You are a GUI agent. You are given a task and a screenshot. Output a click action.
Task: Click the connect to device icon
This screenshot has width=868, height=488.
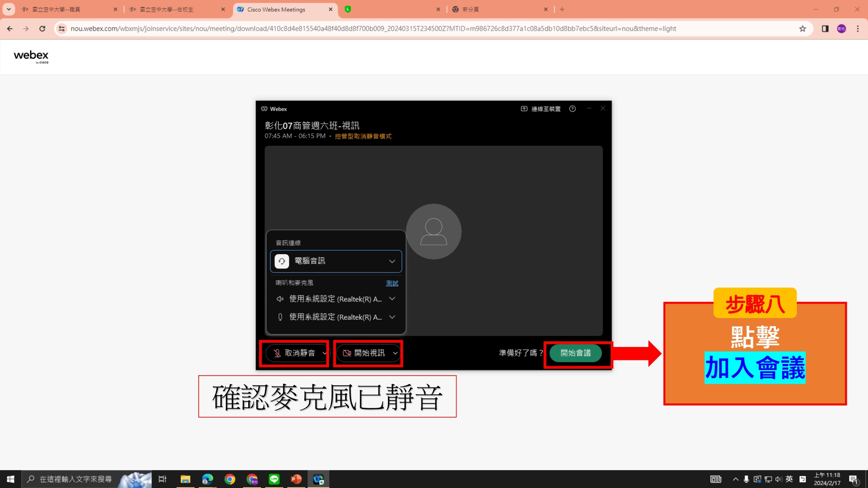[524, 109]
